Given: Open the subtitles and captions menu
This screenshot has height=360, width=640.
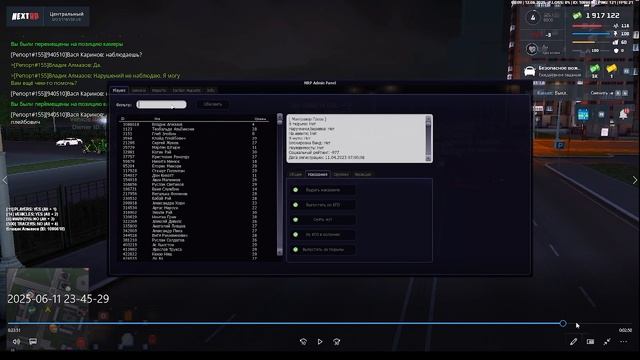Looking at the screenshot, I should pos(33,342).
